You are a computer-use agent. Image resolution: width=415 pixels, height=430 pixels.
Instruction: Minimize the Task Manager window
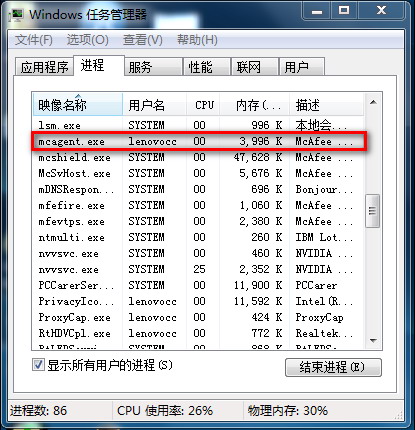click(x=317, y=12)
